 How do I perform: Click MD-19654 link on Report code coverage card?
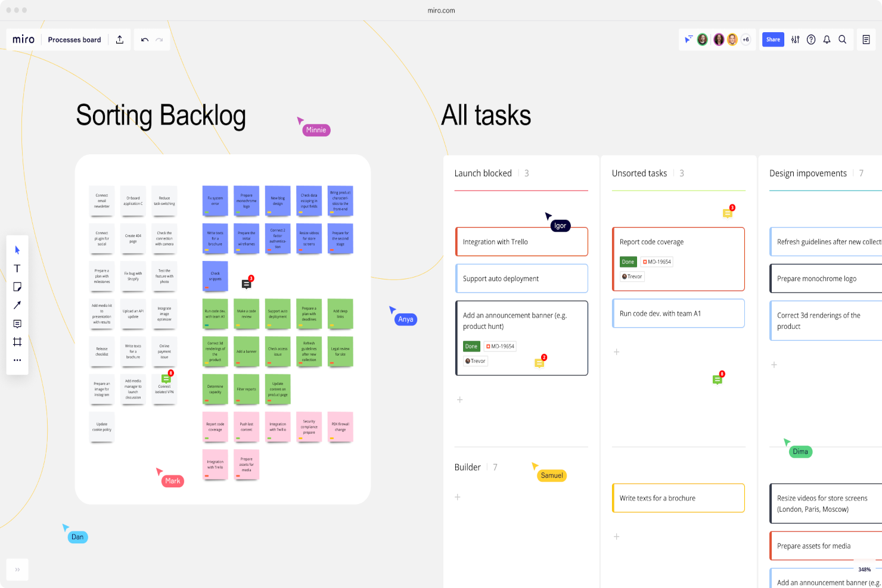[657, 262]
